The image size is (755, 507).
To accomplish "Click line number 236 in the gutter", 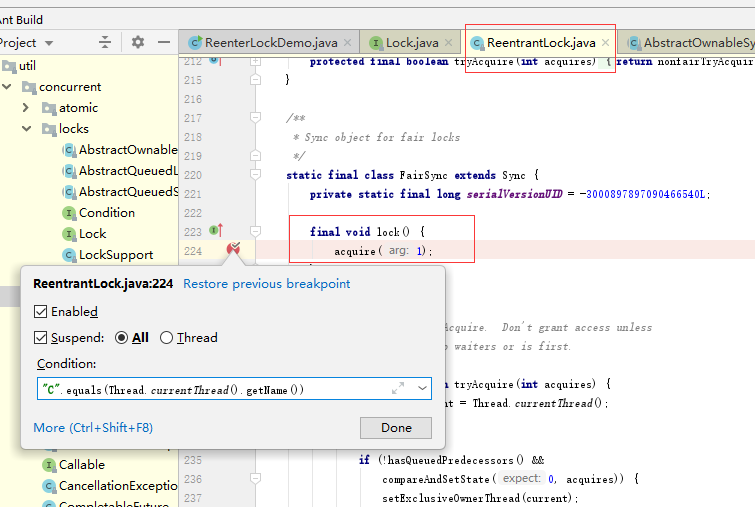I will point(193,479).
